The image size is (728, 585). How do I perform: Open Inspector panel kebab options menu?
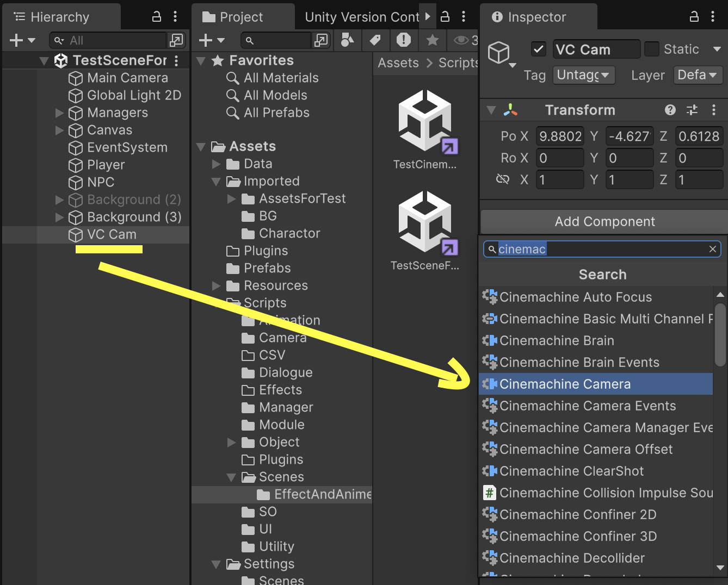tap(713, 17)
